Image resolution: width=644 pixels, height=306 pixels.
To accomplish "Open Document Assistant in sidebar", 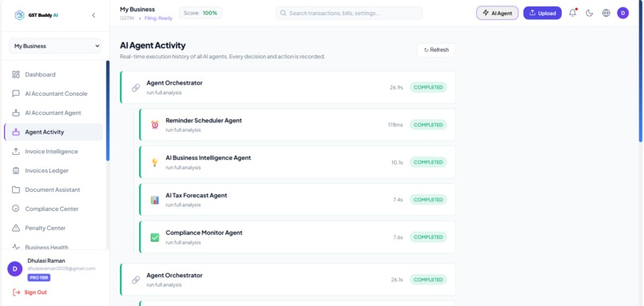I will point(54,190).
